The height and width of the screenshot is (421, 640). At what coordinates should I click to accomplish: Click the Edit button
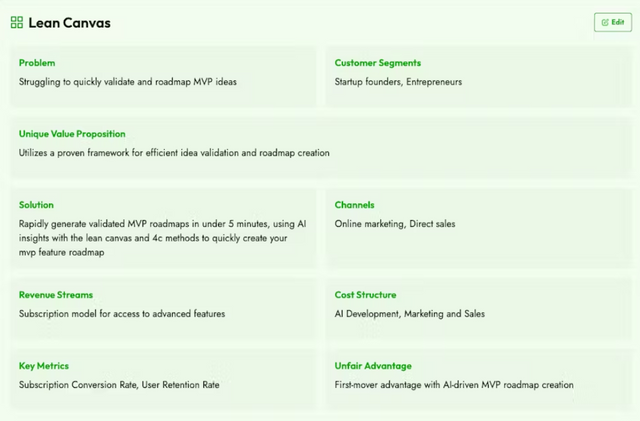tap(613, 22)
